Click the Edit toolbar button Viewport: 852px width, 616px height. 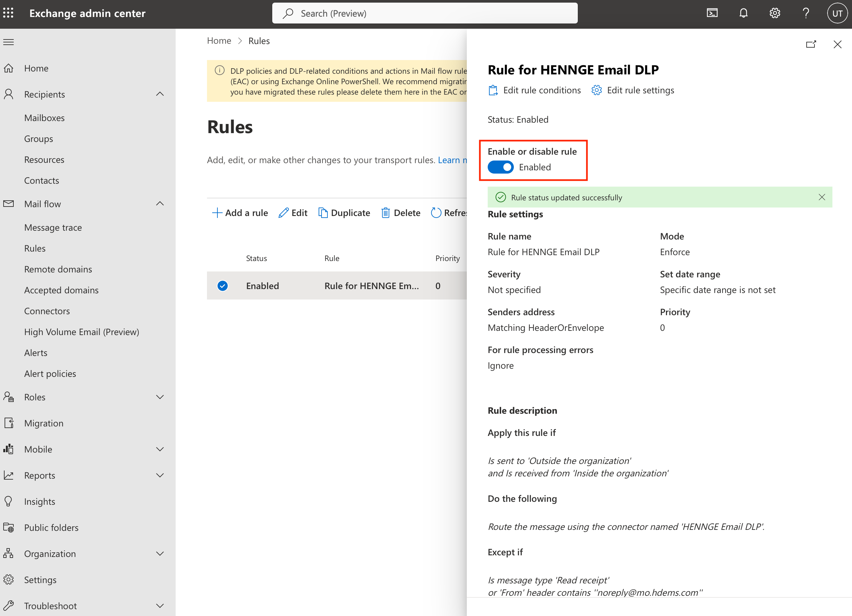pyautogui.click(x=293, y=213)
